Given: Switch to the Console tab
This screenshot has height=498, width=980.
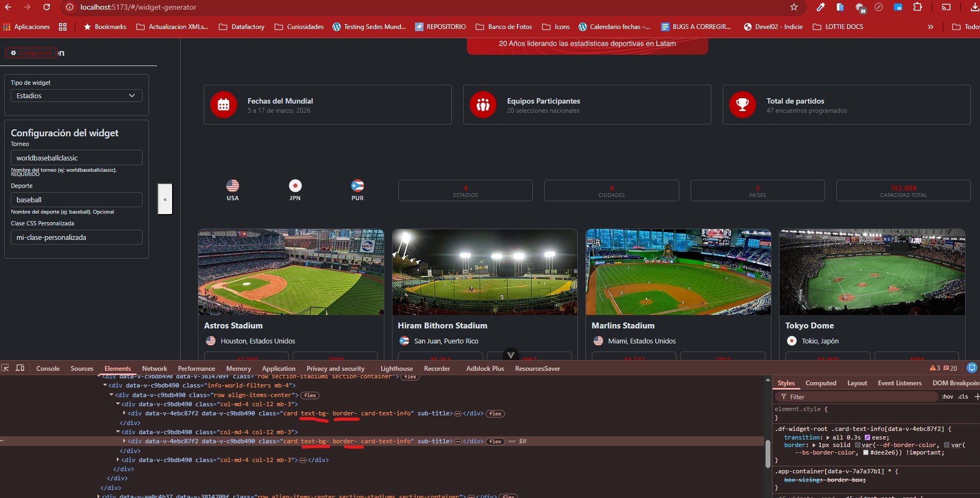Looking at the screenshot, I should [x=48, y=369].
